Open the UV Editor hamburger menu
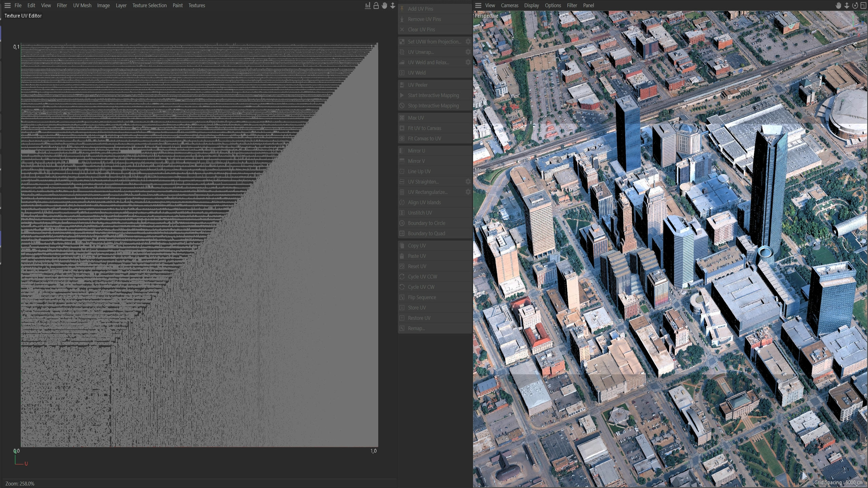Image resolution: width=868 pixels, height=488 pixels. point(7,5)
